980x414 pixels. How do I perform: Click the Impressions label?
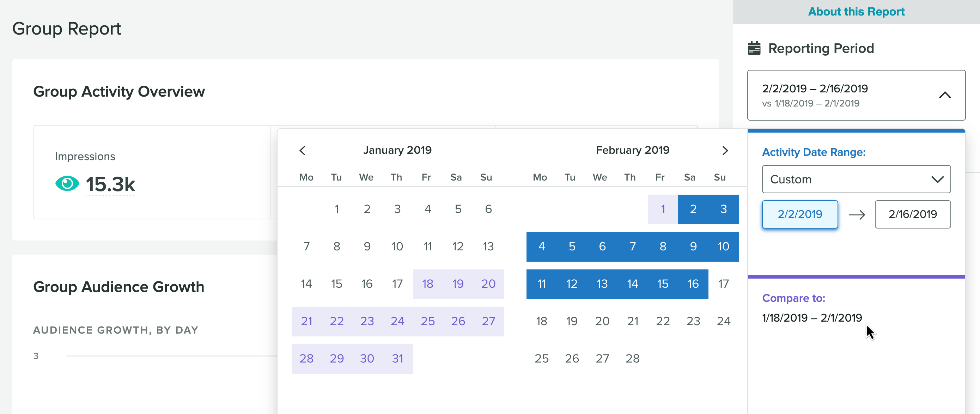(x=85, y=156)
